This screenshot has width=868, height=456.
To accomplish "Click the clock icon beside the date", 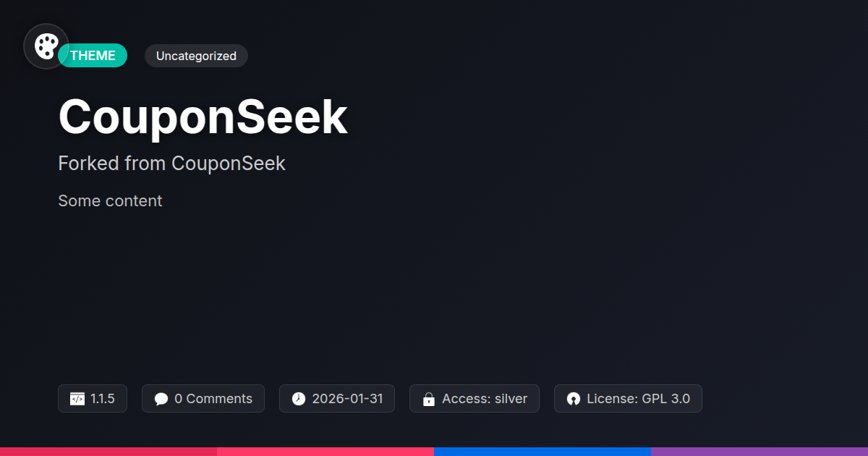I will tap(299, 399).
